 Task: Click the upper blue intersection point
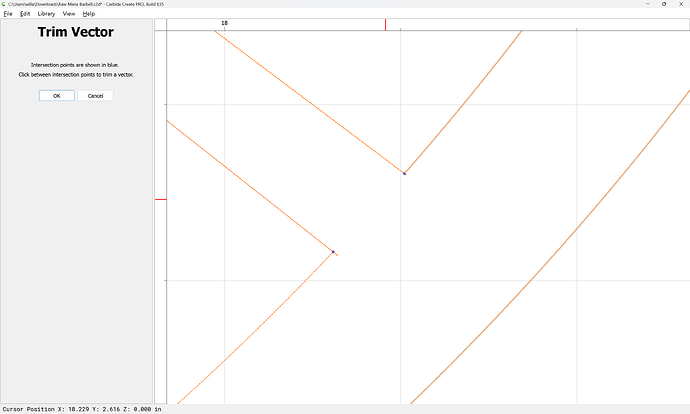(x=404, y=173)
